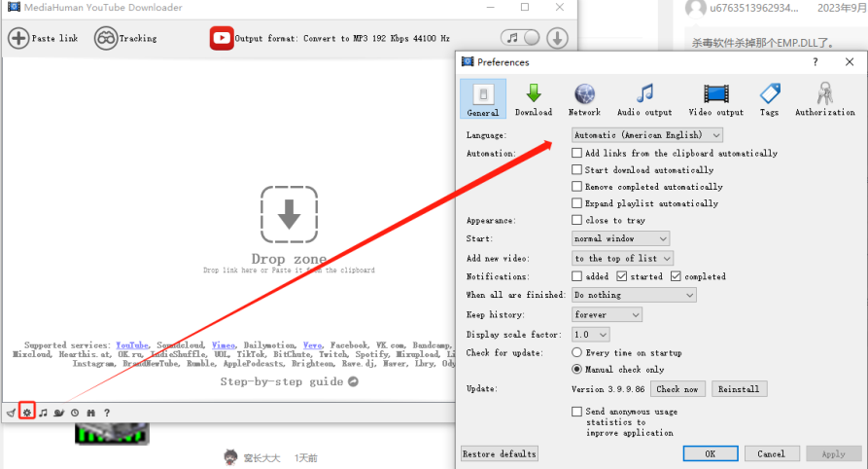Enable Send anonymous usage statistics checkbox
868x469 pixels.
576,412
